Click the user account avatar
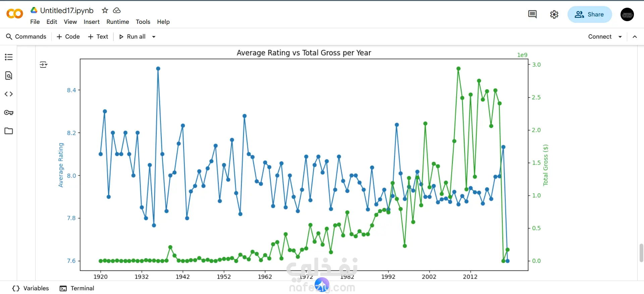The width and height of the screenshot is (644, 294). click(x=627, y=14)
